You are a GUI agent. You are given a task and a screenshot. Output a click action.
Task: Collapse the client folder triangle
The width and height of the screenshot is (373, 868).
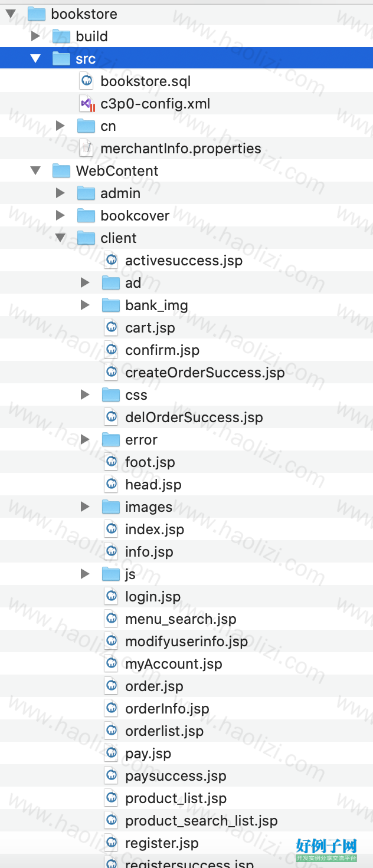[61, 238]
